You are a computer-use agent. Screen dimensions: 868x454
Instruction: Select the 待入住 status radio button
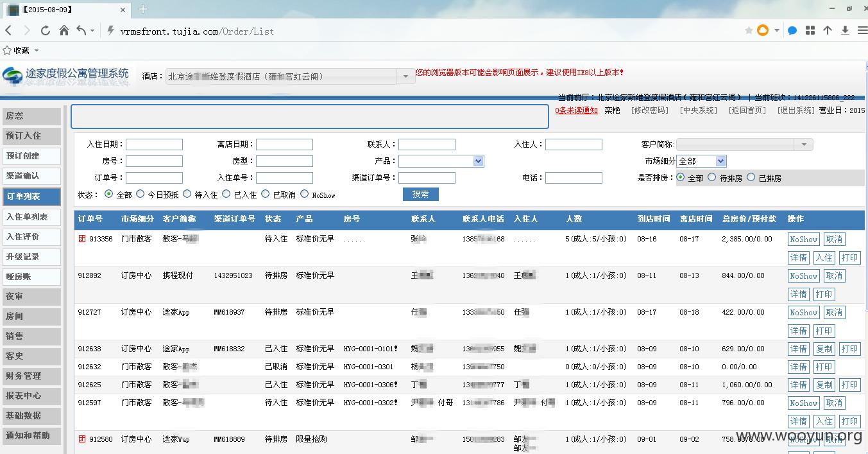point(187,194)
